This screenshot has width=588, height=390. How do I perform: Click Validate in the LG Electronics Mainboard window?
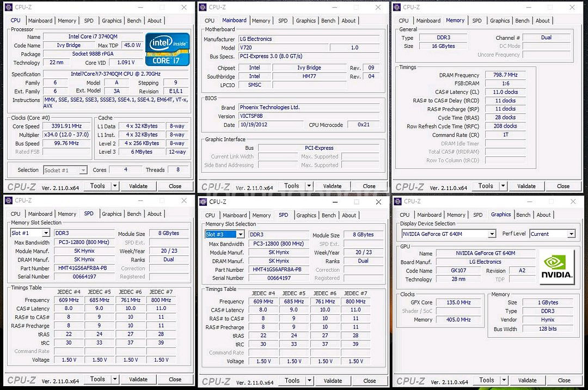[x=332, y=186]
